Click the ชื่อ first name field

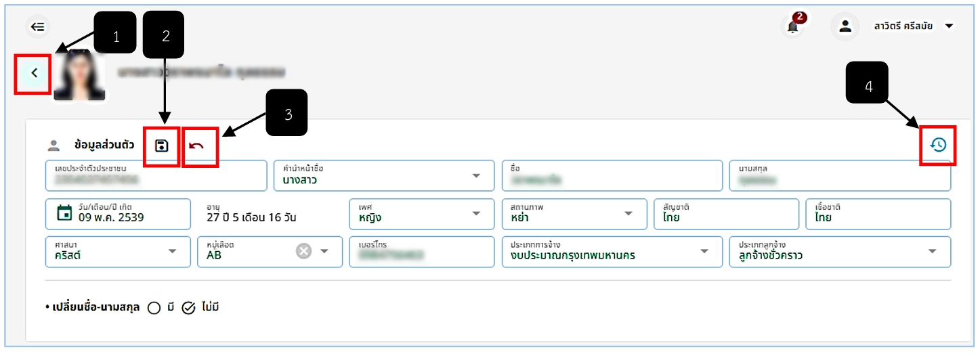(x=612, y=176)
